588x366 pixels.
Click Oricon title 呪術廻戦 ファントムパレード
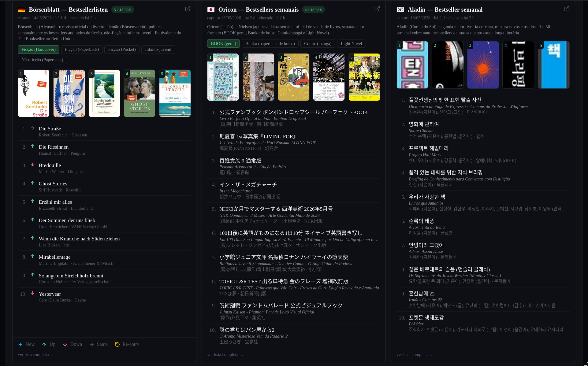(x=281, y=305)
